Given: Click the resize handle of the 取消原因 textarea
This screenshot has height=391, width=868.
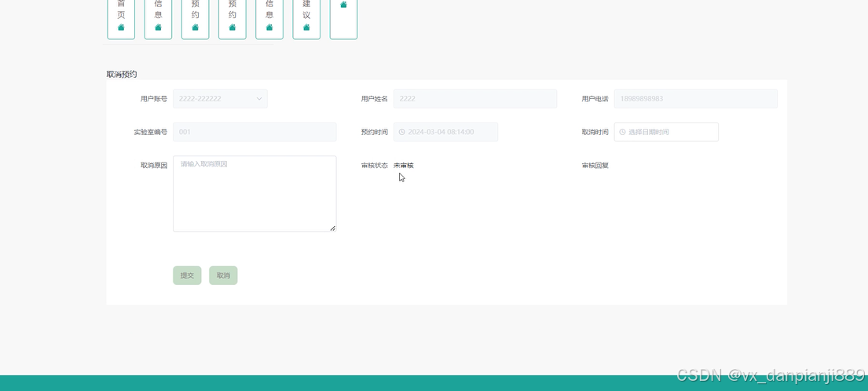Looking at the screenshot, I should point(333,228).
